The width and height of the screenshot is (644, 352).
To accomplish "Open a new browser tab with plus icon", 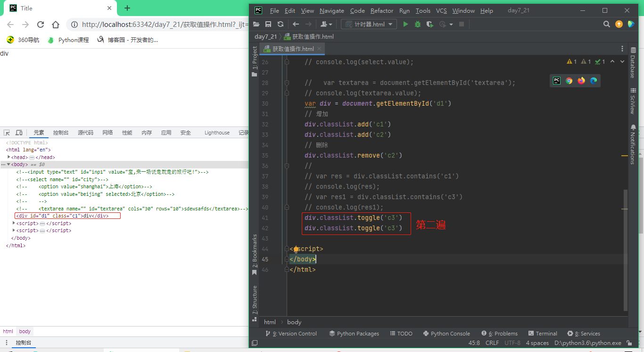I will click(x=127, y=8).
